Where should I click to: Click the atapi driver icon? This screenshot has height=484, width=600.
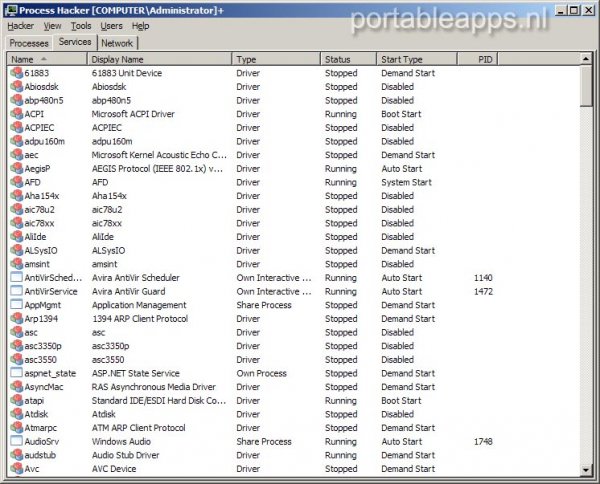tap(16, 400)
